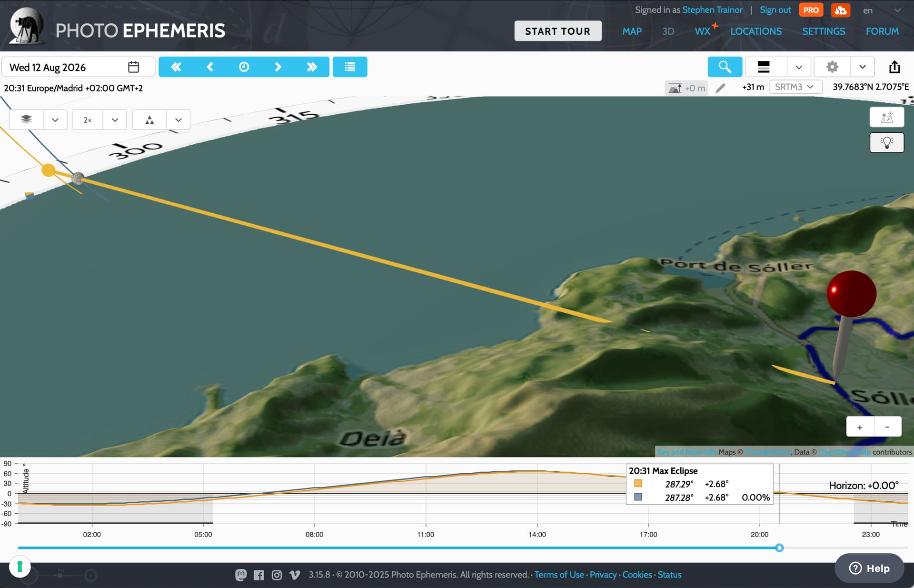Step forward with single right arrow
This screenshot has width=914, height=588.
click(278, 67)
